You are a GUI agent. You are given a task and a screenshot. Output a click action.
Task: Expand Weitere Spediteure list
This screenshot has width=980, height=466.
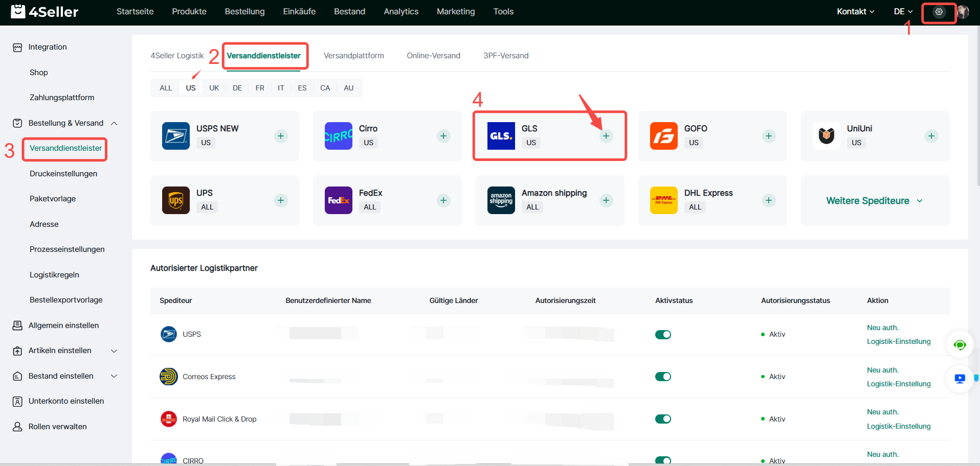[x=874, y=201]
